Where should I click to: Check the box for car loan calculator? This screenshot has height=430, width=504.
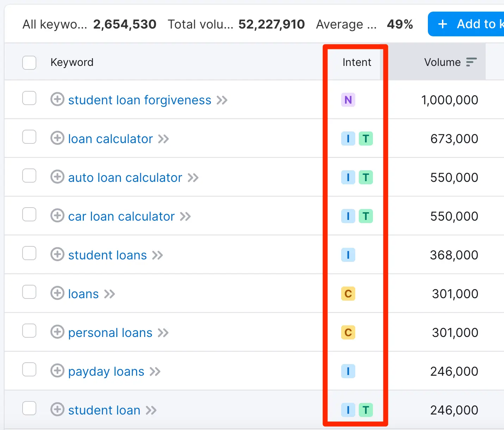tap(29, 215)
